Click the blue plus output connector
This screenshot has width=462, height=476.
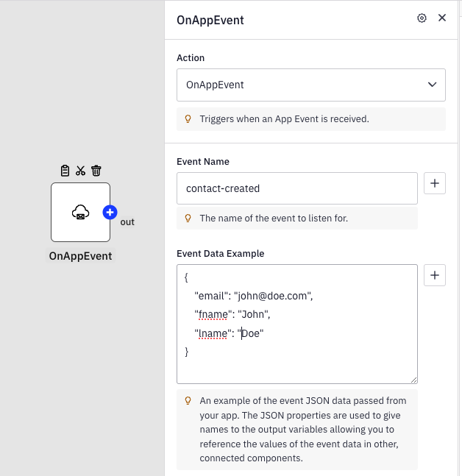point(110,213)
